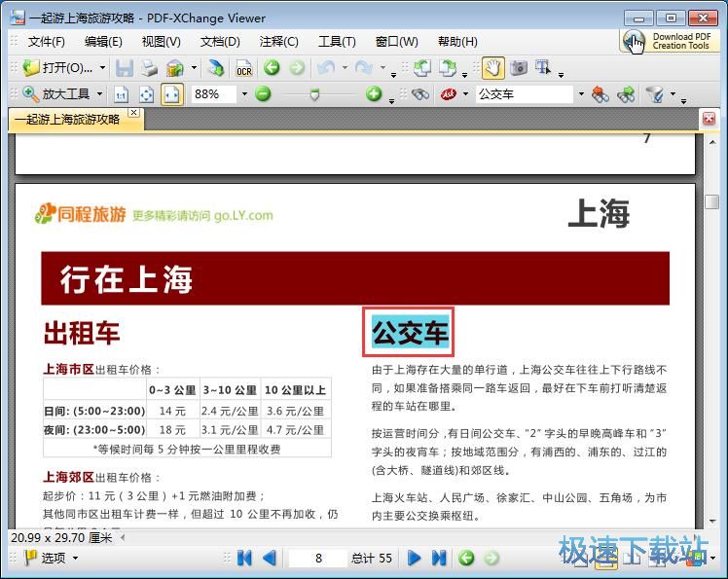Screen dimensions: 728x579
Task: Open the 注释(C) menu
Action: (x=279, y=42)
